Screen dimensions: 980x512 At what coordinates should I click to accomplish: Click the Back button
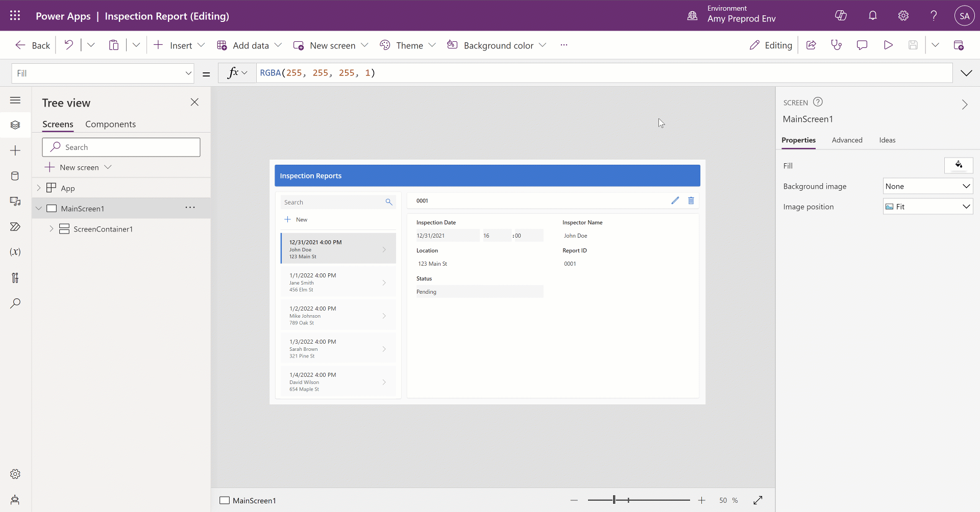[33, 45]
